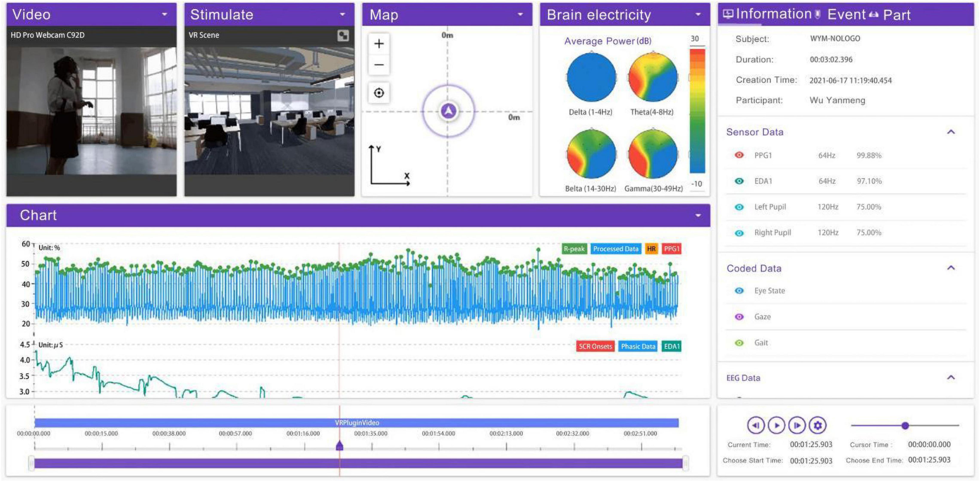Open the Brain electricity panel dropdown arrow
The width and height of the screenshot is (980, 482).
click(x=698, y=14)
